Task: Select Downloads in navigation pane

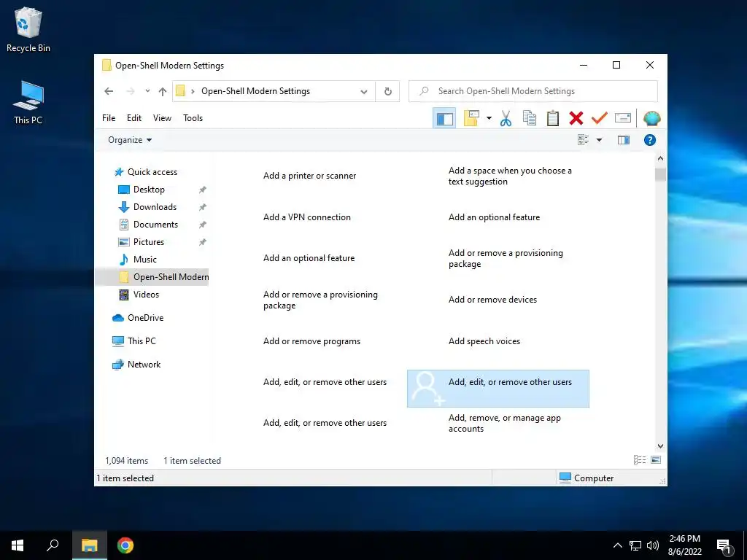Action: 155,207
